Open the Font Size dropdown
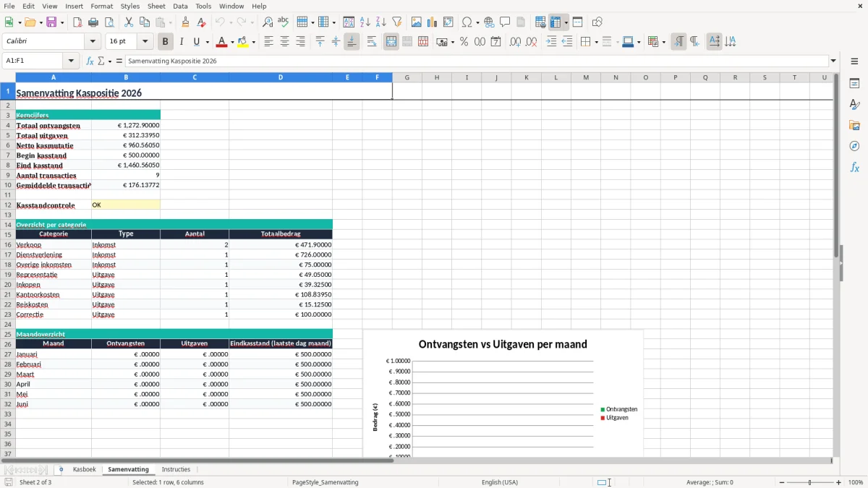The height and width of the screenshot is (488, 868). click(x=145, y=42)
